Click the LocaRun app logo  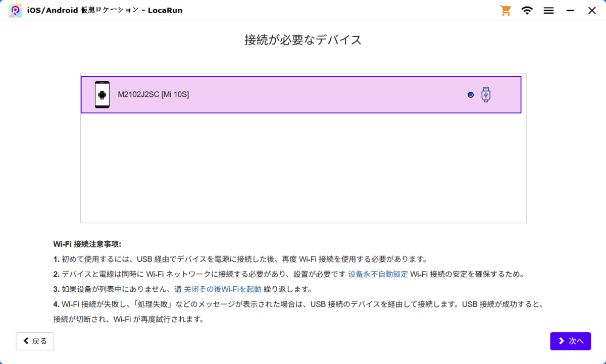15,11
